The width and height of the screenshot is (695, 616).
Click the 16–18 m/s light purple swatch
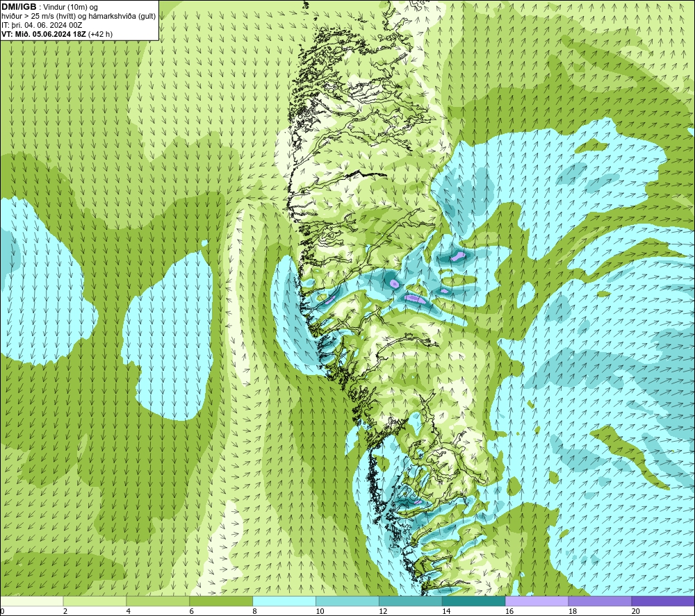pos(537,601)
